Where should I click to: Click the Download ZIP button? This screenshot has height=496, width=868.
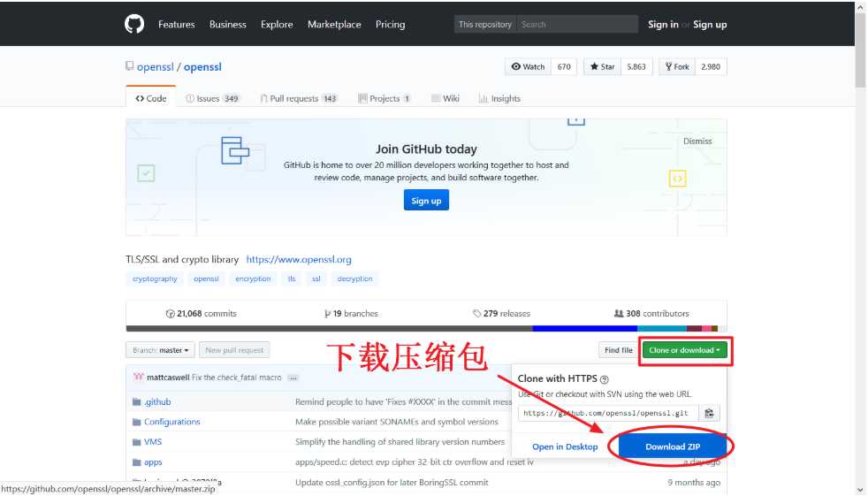coord(673,446)
